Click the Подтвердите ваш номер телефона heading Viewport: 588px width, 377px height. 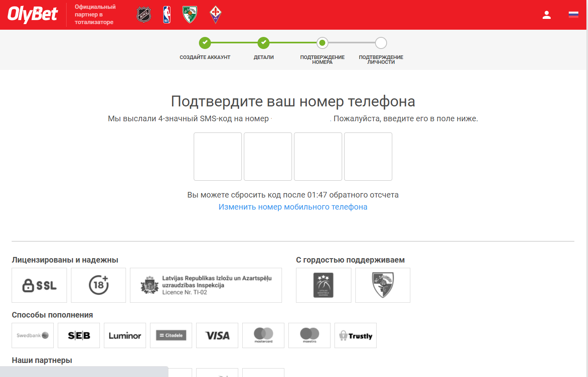coord(293,101)
